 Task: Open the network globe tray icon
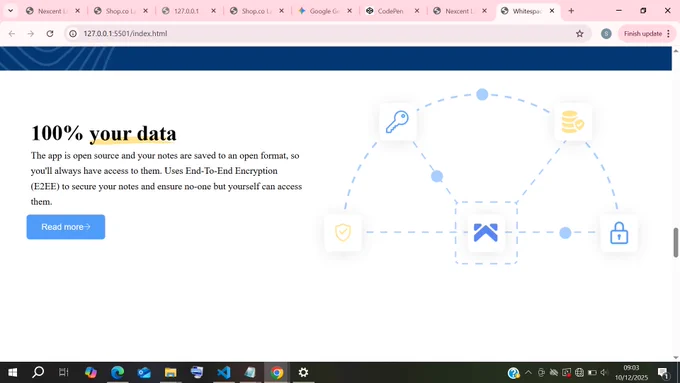(579, 372)
